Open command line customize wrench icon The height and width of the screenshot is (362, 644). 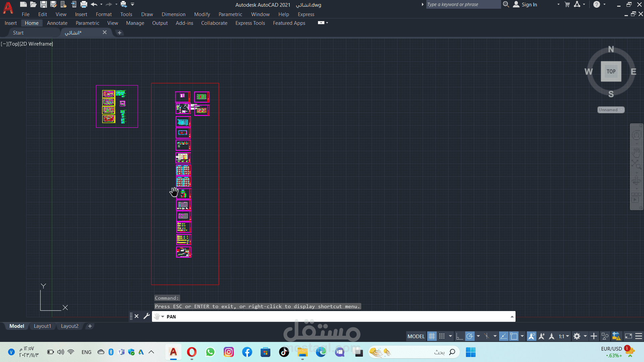(x=146, y=316)
